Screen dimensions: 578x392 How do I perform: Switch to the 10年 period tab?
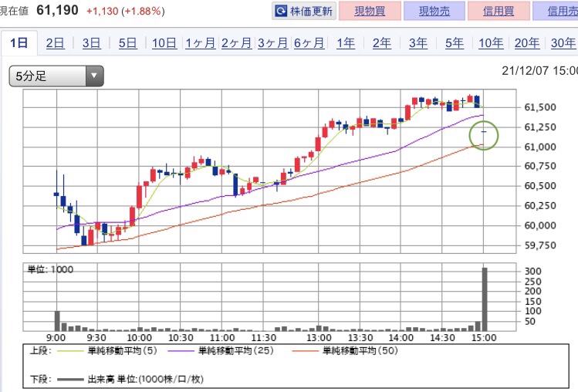491,43
